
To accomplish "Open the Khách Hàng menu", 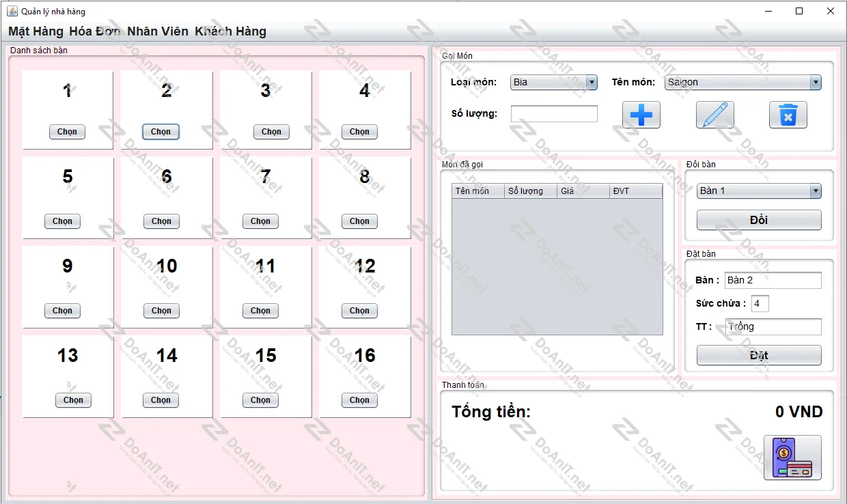I will (x=230, y=31).
